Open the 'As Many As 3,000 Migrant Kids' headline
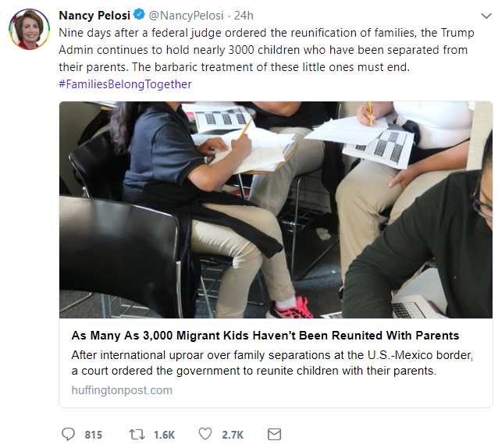Viewport: 498px width, 448px height. pos(265,336)
